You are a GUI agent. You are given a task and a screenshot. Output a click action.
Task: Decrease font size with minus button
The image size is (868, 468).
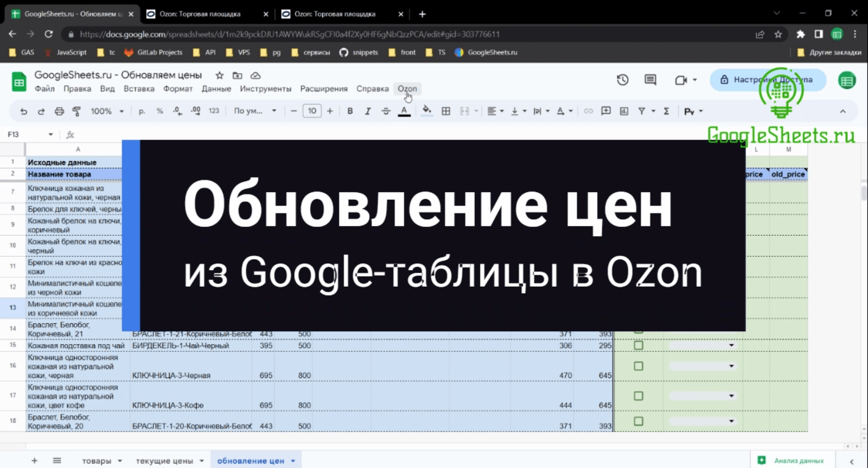(293, 111)
